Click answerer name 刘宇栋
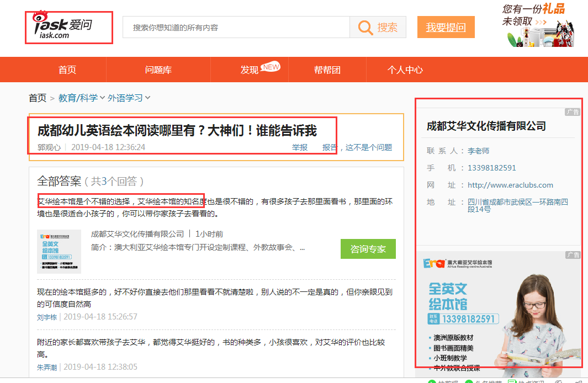The image size is (588, 383). (x=47, y=317)
